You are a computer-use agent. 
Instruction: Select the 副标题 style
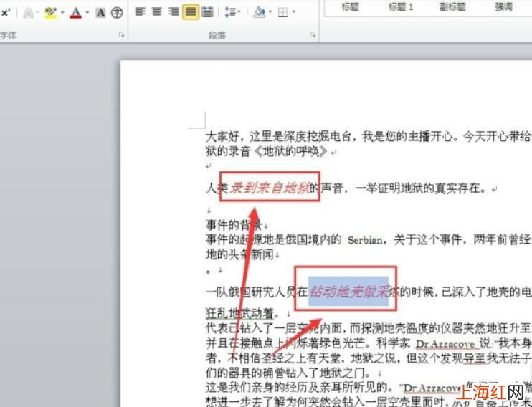pyautogui.click(x=452, y=6)
